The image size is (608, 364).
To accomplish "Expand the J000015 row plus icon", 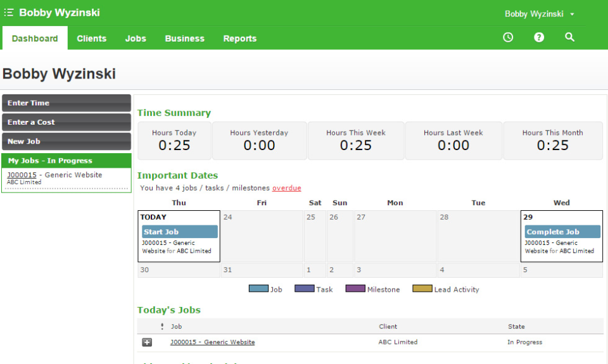I will (x=147, y=342).
